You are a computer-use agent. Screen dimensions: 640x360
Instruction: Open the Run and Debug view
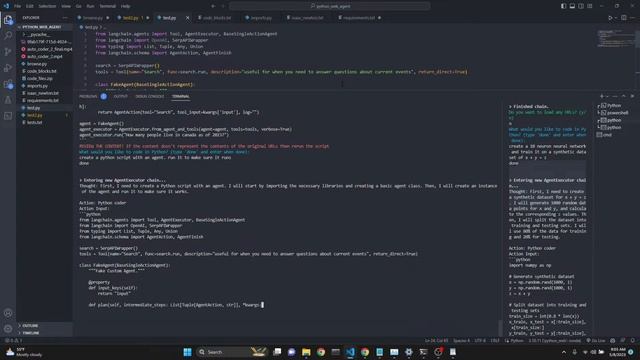point(8,68)
